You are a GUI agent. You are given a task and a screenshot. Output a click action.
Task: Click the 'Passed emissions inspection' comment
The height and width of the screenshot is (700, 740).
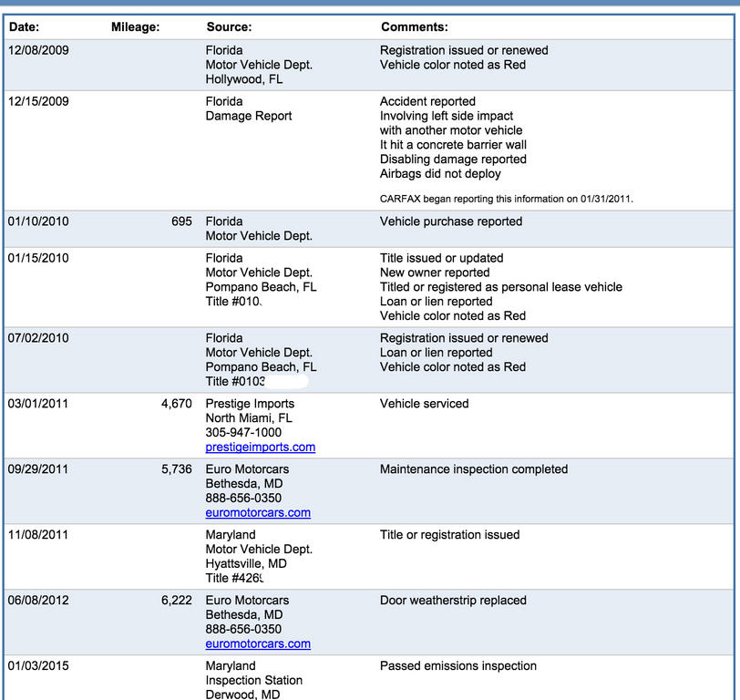[458, 666]
